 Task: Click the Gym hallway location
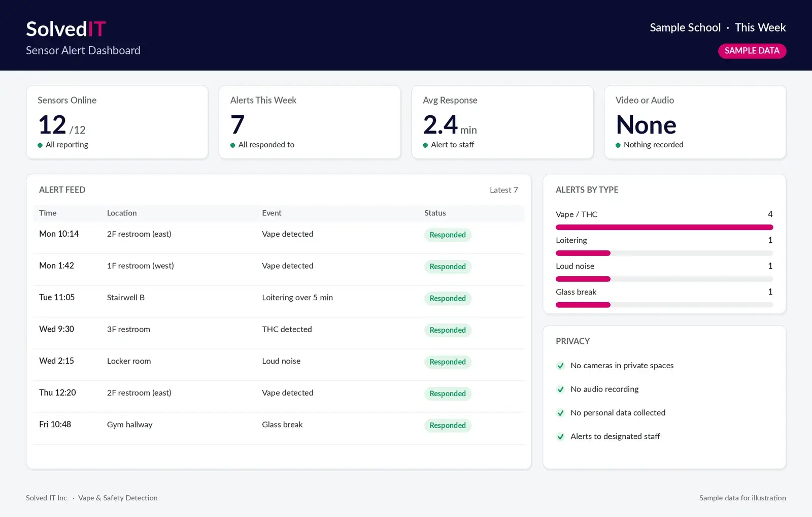coord(130,425)
